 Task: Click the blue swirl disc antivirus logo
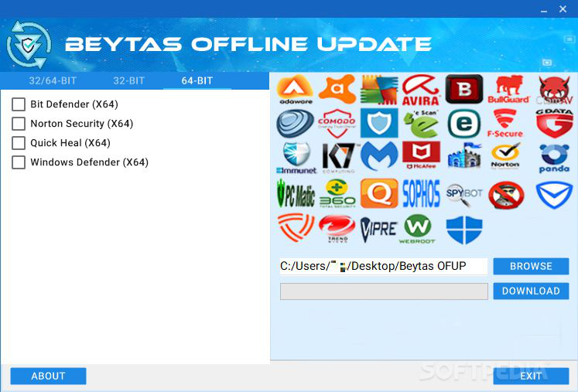tap(296, 124)
